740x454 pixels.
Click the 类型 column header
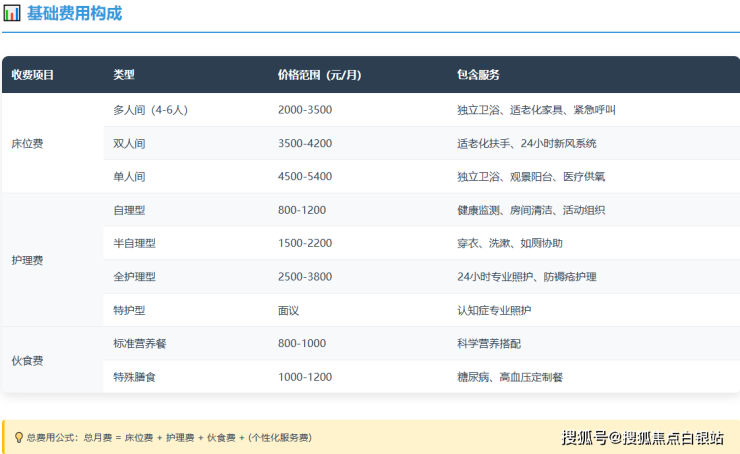[x=124, y=75]
